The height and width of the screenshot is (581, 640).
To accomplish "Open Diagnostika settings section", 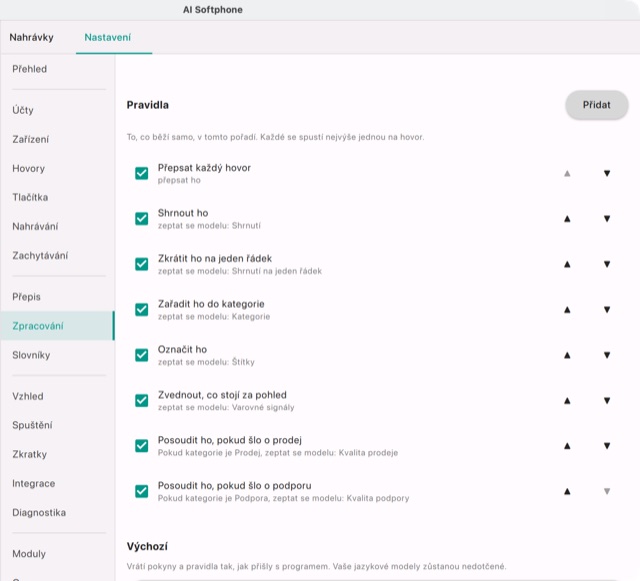I will [58, 513].
